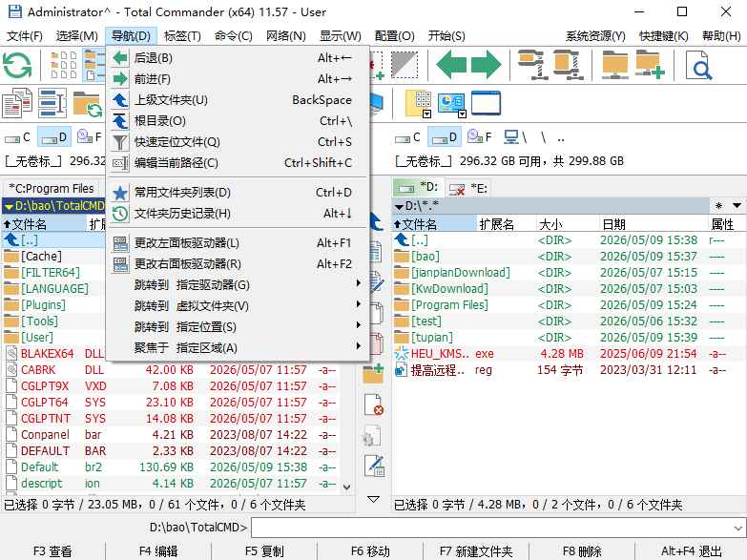
Task: Click the up arrow icon of right panel [..]
Action: click(401, 239)
